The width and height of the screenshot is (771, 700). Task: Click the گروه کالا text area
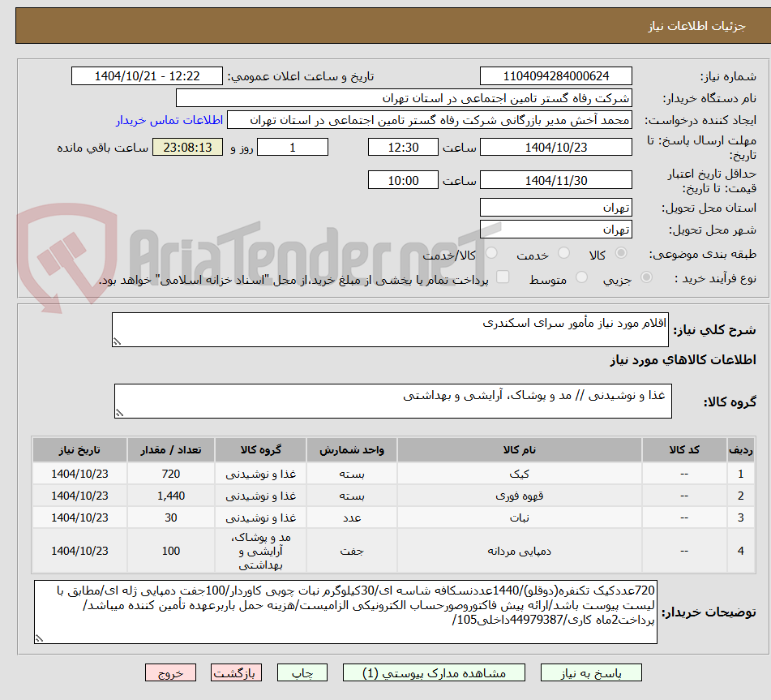(x=393, y=402)
